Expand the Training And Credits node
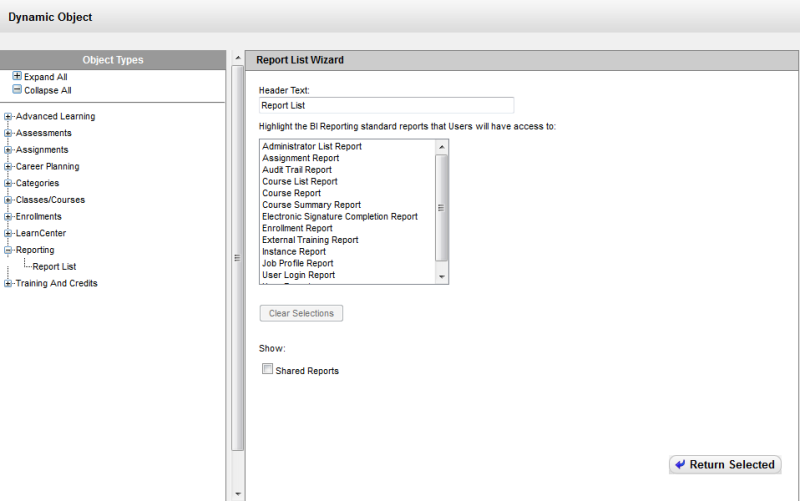The height and width of the screenshot is (501, 800). coord(8,283)
